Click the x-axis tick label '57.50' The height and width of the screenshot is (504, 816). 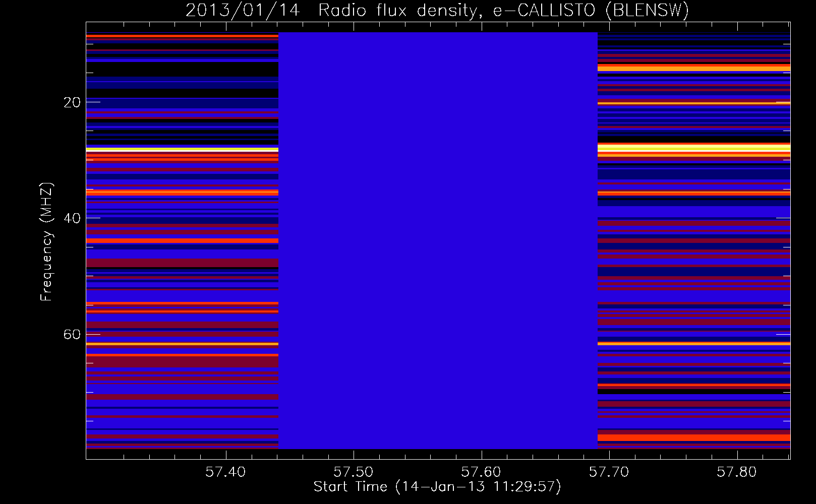click(x=354, y=472)
